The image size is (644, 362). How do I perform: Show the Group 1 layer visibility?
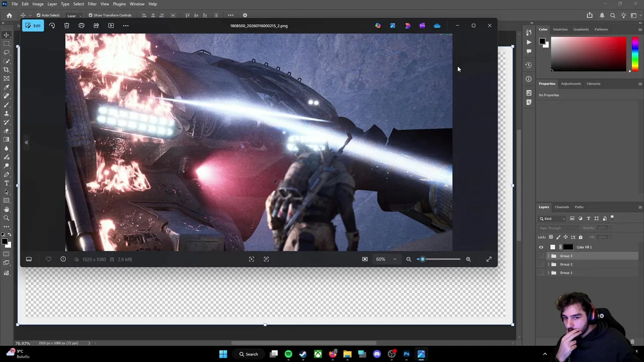click(x=541, y=273)
